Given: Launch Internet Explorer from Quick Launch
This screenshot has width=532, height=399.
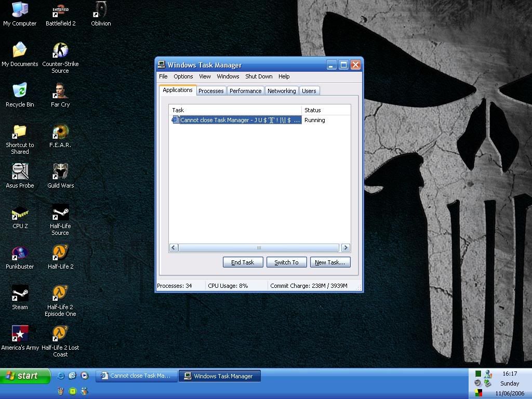Looking at the screenshot, I should click(x=61, y=375).
